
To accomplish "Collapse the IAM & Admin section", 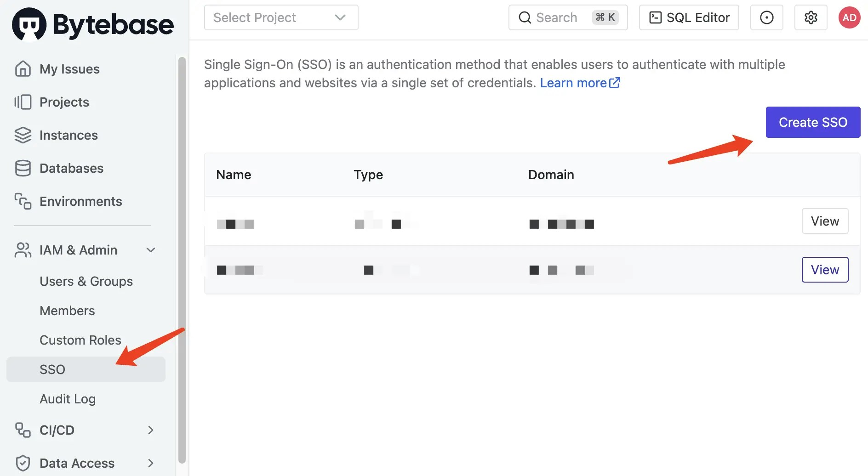I will point(150,250).
